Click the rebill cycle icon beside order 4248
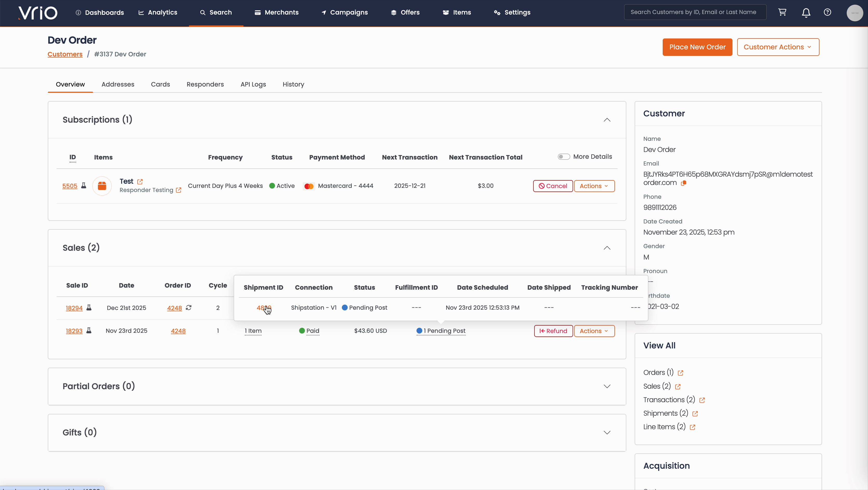Image resolution: width=868 pixels, height=490 pixels. click(189, 308)
